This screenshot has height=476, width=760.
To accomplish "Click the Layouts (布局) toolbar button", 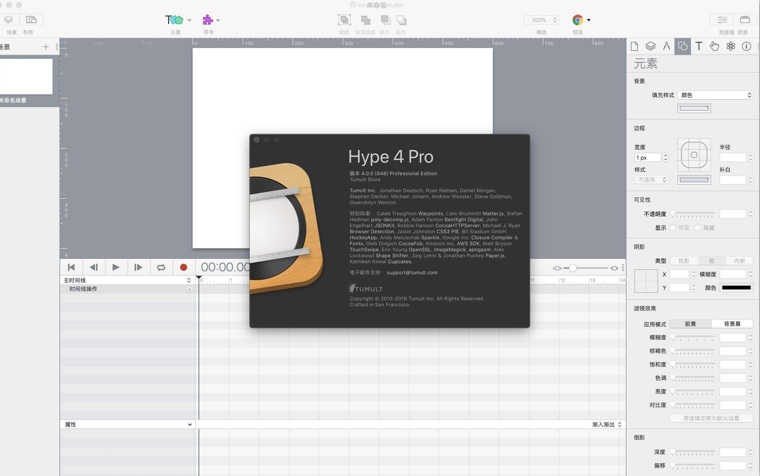I will (32, 20).
